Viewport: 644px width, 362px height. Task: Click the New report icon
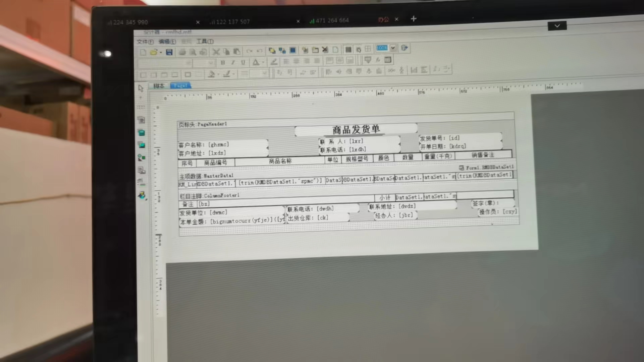(x=143, y=52)
